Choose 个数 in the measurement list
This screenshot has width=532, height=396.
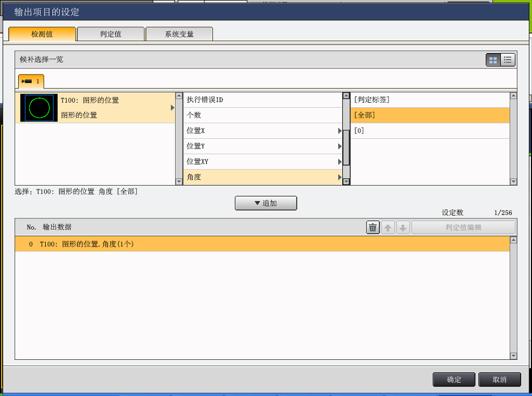point(263,115)
